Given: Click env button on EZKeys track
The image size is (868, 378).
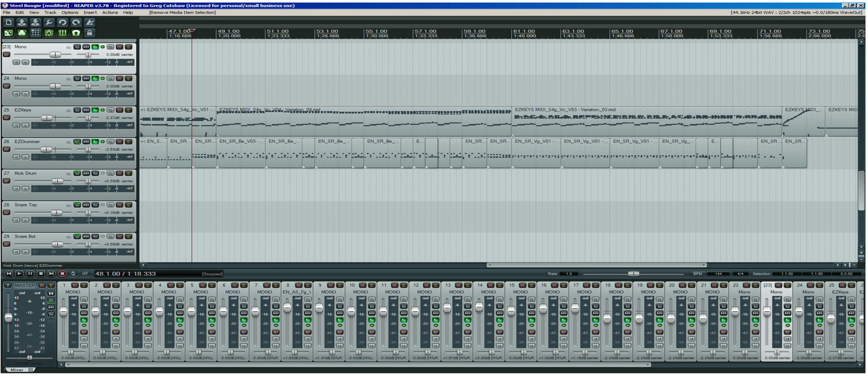Looking at the screenshot, I should tap(86, 110).
